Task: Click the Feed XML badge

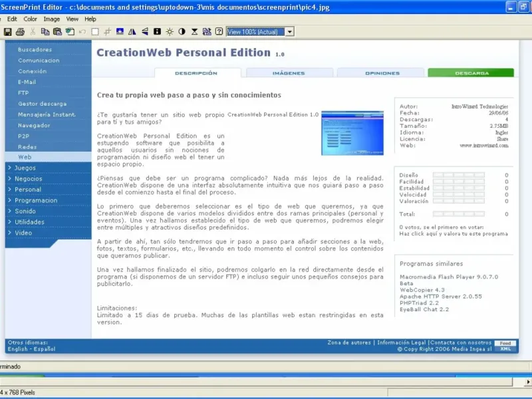Action: [x=505, y=346]
